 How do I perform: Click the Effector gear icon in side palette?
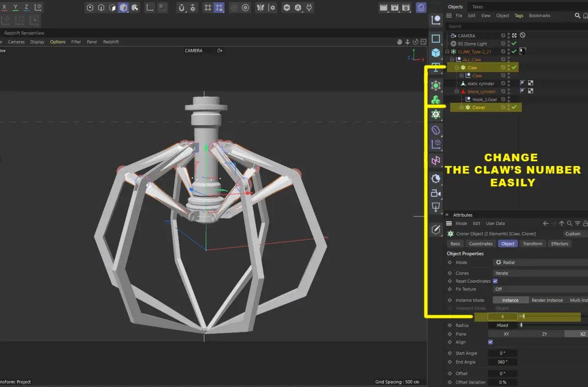(x=436, y=115)
